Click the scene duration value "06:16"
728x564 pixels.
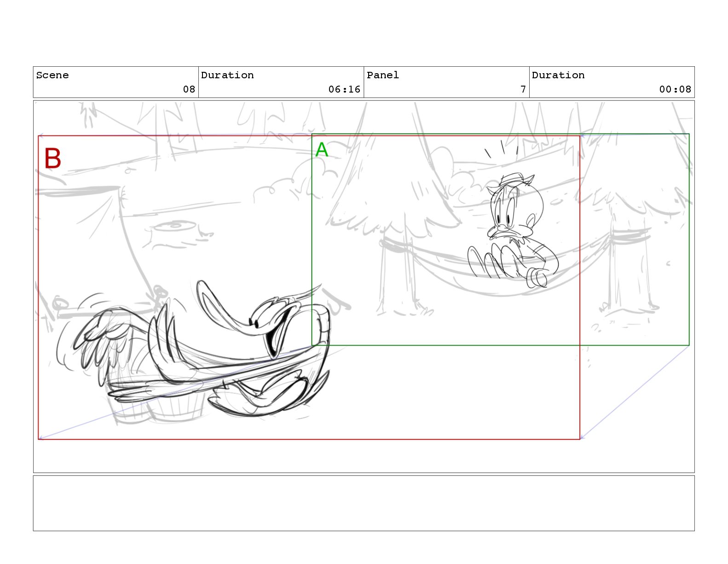click(x=344, y=89)
